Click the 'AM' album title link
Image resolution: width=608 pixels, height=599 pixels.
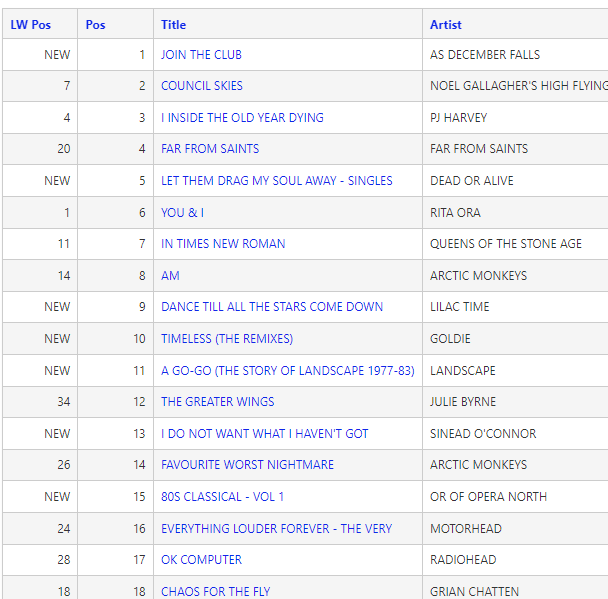pos(170,276)
